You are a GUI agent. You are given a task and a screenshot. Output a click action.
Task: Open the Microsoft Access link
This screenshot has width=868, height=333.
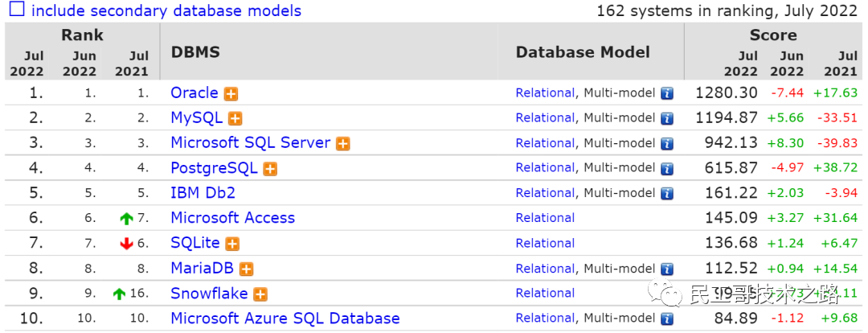pyautogui.click(x=232, y=218)
